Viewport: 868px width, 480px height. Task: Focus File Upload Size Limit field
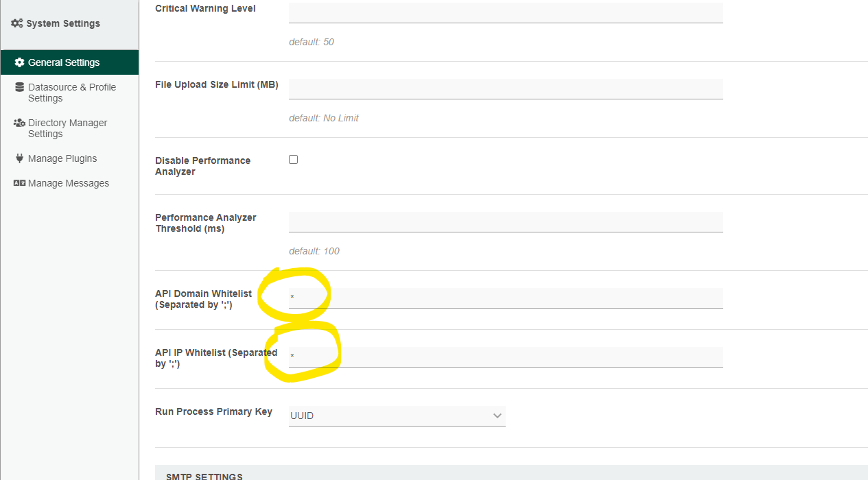[x=506, y=89]
